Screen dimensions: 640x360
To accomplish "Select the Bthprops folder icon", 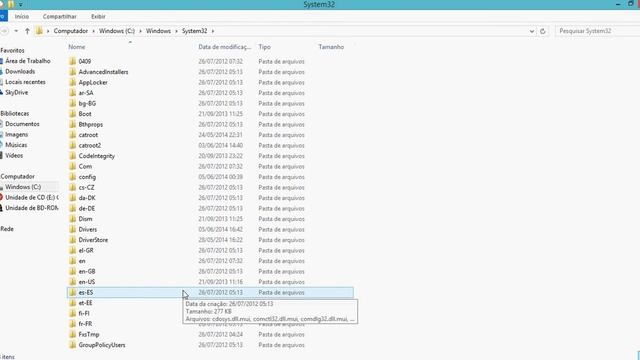I will [x=73, y=124].
